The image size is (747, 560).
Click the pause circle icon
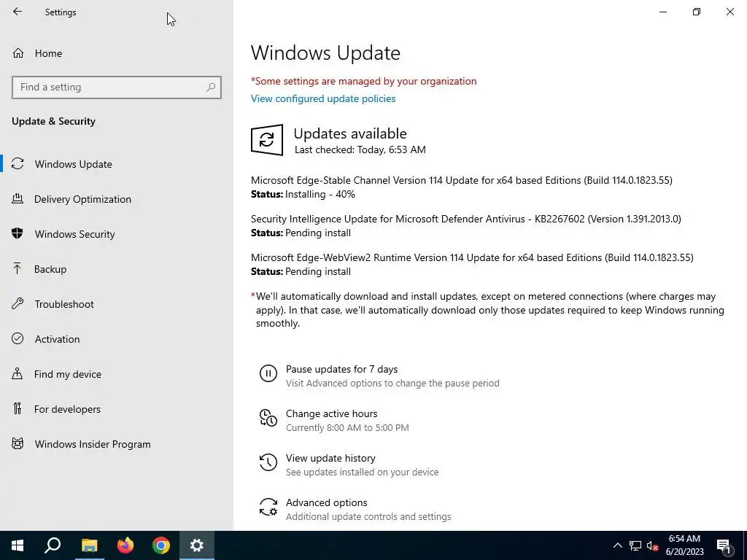[268, 373]
